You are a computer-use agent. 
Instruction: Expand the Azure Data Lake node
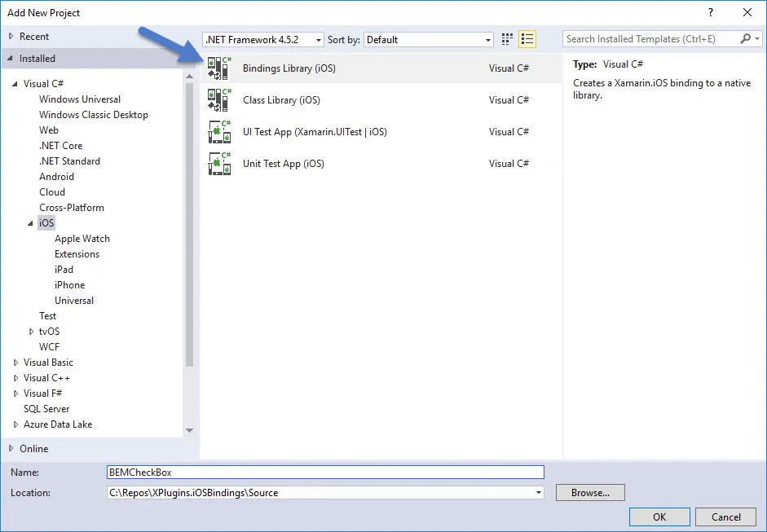click(x=15, y=424)
